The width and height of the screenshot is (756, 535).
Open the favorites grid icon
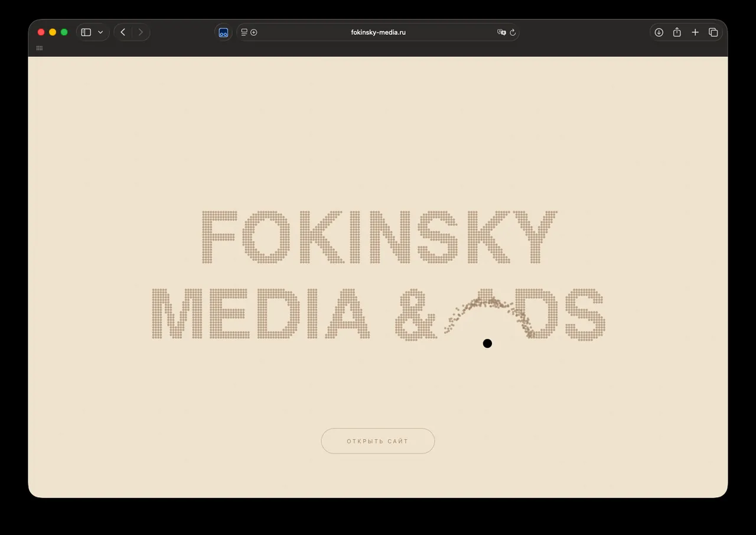[40, 48]
